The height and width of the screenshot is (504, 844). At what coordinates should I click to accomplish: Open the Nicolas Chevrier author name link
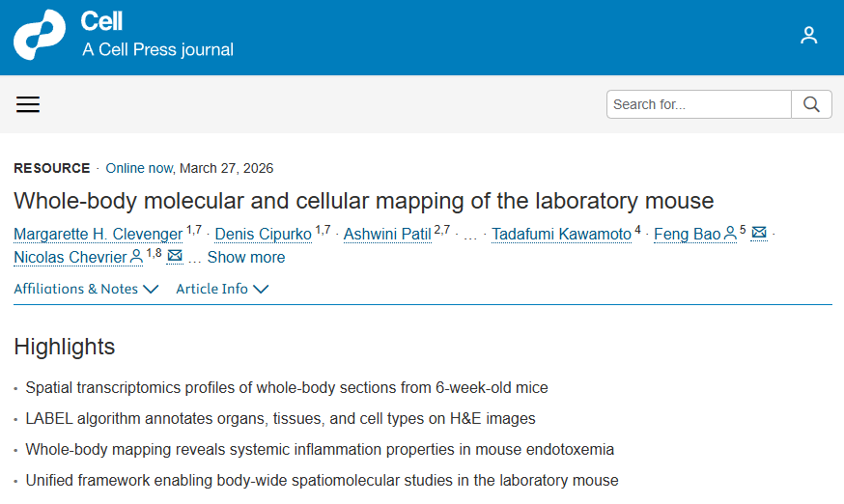coord(70,257)
